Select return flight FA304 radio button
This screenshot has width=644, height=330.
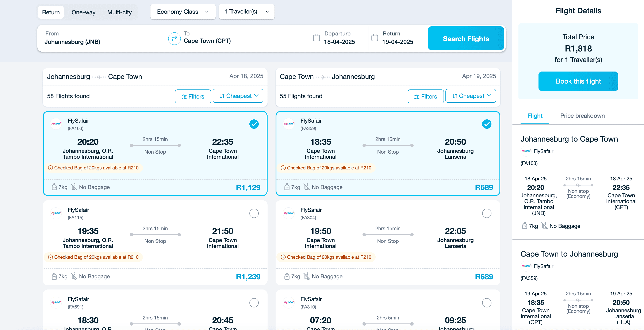(x=487, y=213)
